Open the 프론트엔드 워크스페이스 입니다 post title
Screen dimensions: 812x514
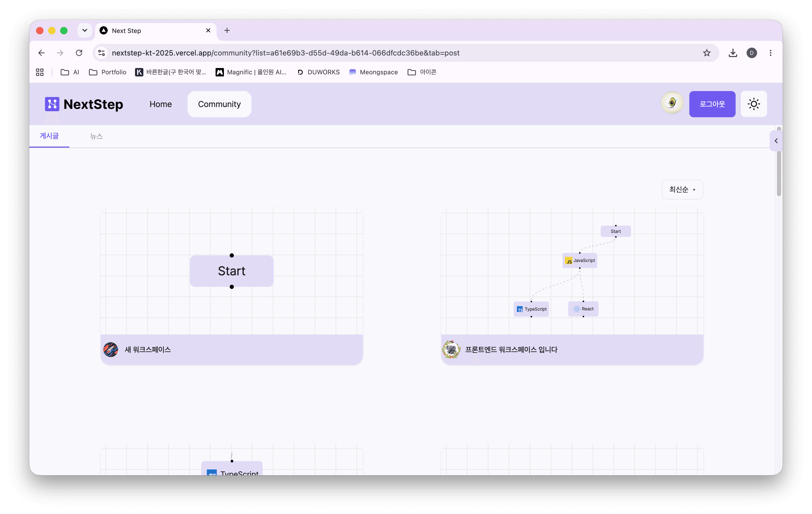point(511,349)
